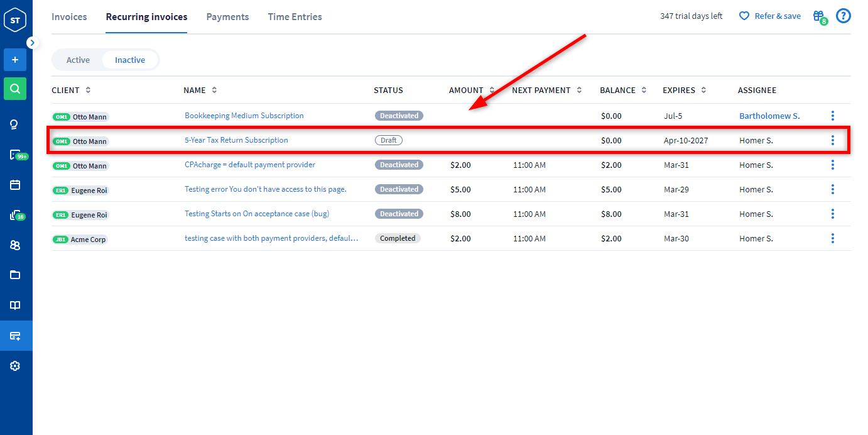Open actions menu for Testing Starts on row
868x435 pixels.
(833, 214)
